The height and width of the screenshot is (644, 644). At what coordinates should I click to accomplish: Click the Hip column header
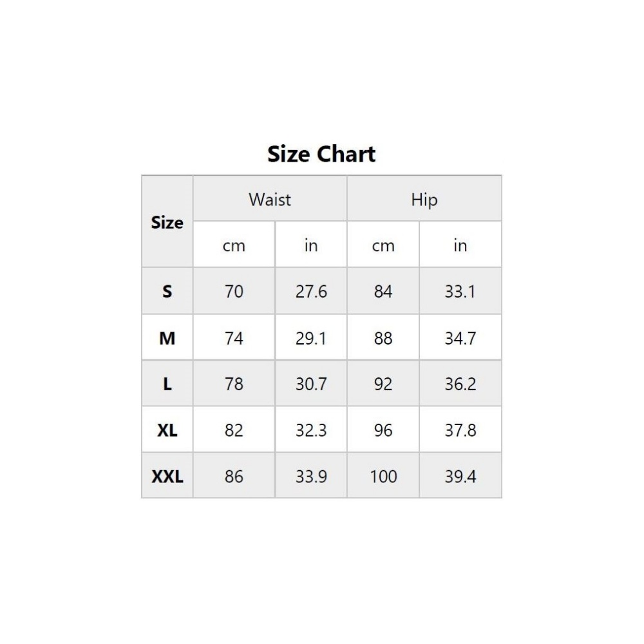(424, 200)
